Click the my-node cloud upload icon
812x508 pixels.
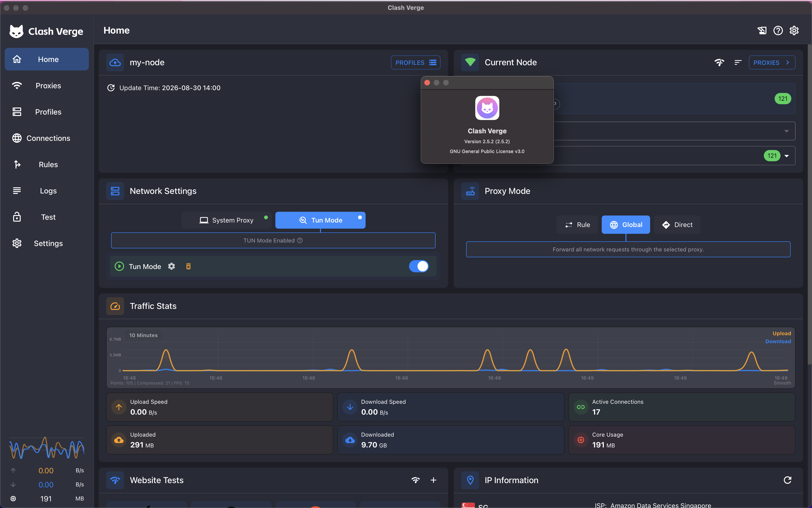(x=115, y=62)
